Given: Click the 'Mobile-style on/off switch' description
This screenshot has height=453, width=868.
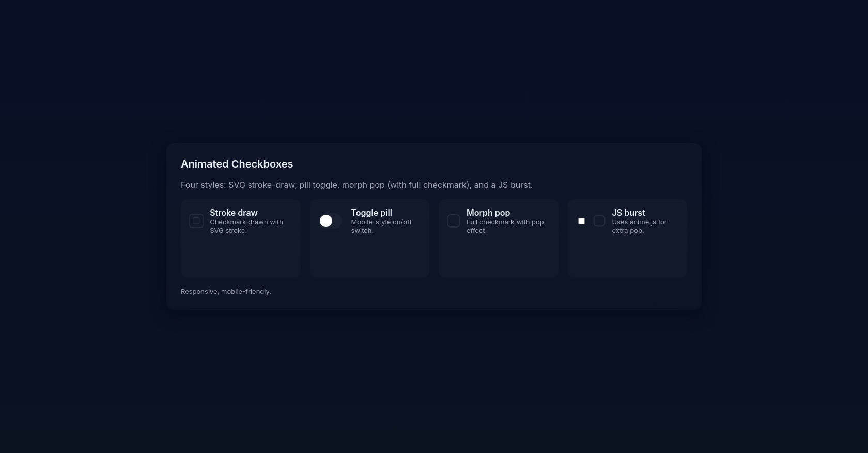Looking at the screenshot, I should tap(381, 226).
